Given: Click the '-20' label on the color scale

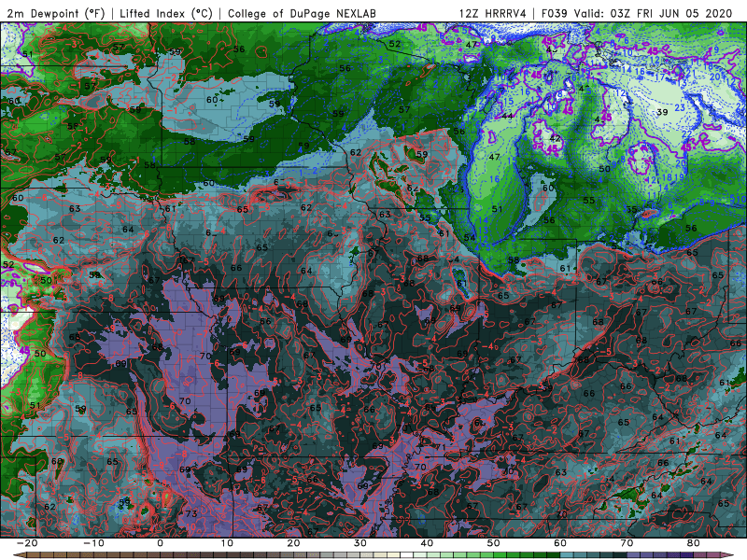Looking at the screenshot, I should (27, 543).
